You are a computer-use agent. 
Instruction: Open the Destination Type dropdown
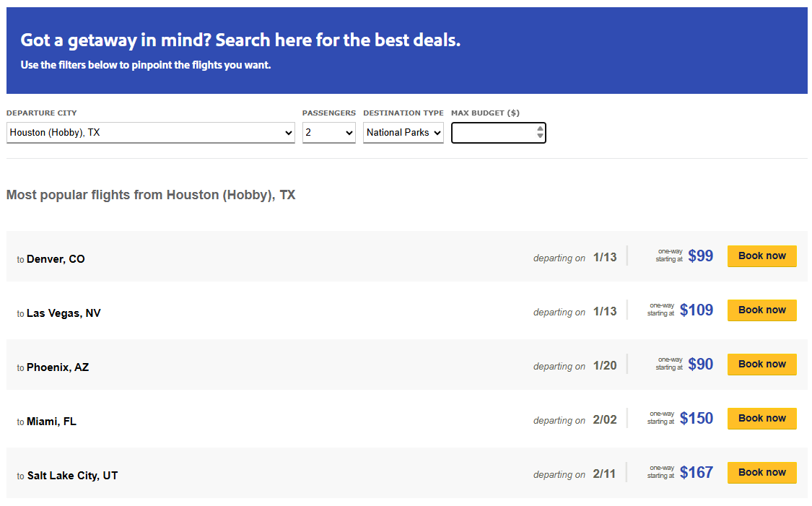point(403,133)
